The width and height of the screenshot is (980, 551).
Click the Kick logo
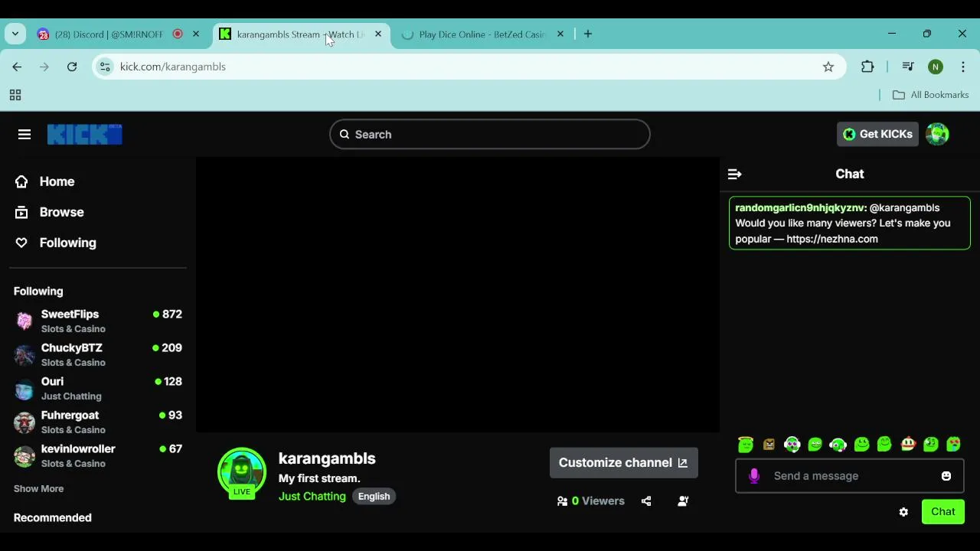click(x=84, y=135)
